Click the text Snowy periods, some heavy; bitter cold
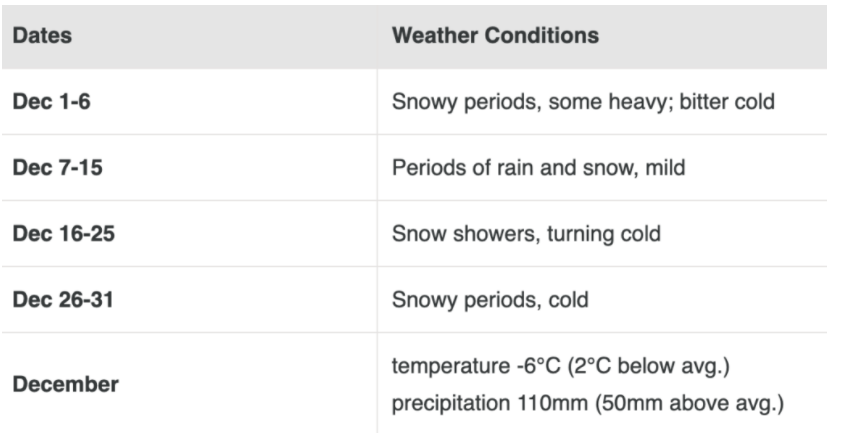842x433 pixels. (583, 102)
